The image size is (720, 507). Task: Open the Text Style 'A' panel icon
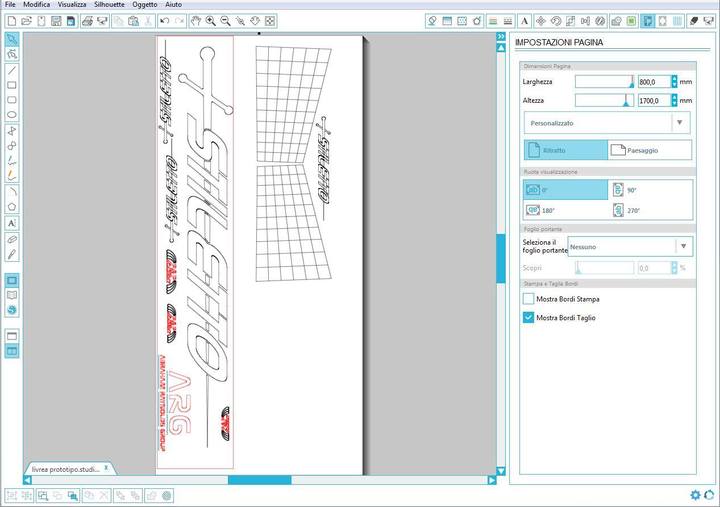(524, 21)
